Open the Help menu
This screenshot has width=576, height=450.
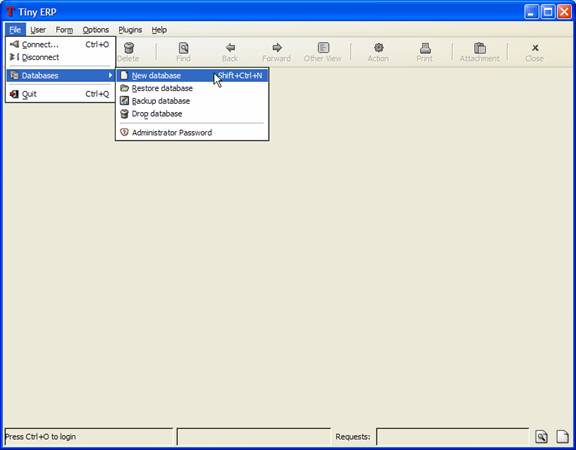159,30
